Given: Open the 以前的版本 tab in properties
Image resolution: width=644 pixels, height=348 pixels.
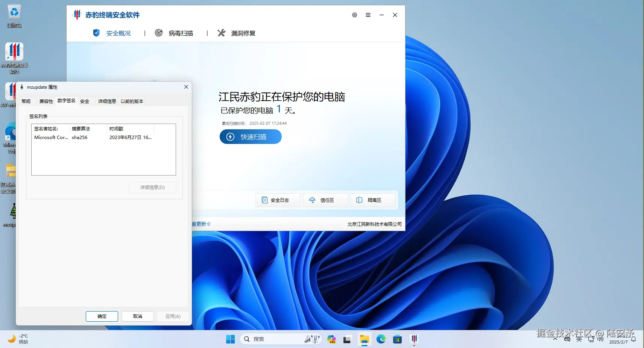Looking at the screenshot, I should [132, 101].
